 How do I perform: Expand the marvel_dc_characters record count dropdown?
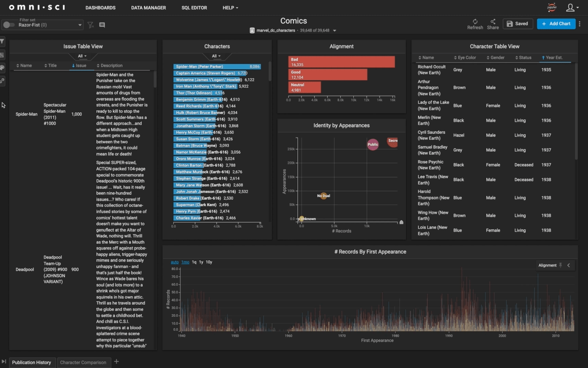pos(334,31)
